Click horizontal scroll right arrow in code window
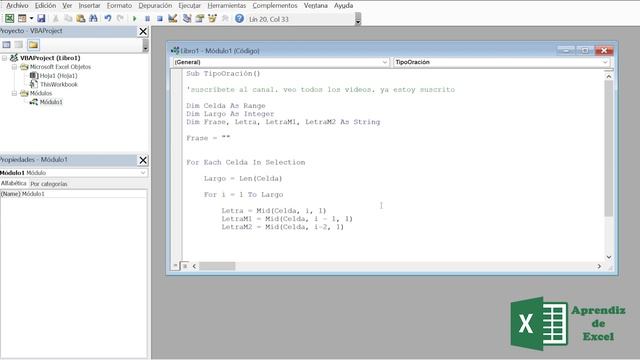The width and height of the screenshot is (640, 360). click(599, 266)
